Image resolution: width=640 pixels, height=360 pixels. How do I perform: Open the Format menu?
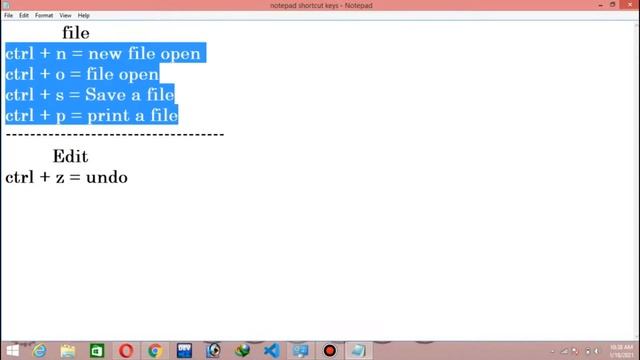(44, 16)
